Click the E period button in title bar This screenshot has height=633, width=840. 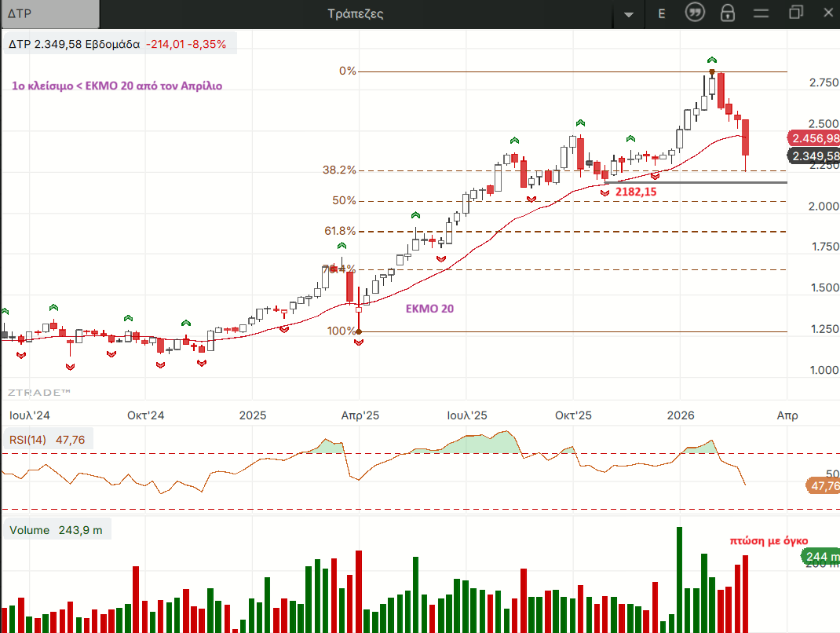(x=662, y=13)
